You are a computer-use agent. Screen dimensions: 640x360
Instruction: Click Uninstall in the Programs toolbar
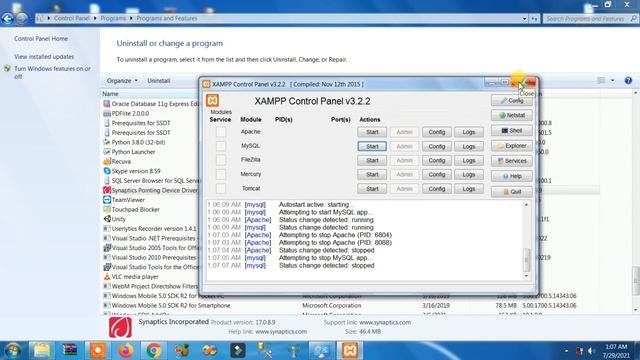pyautogui.click(x=158, y=81)
